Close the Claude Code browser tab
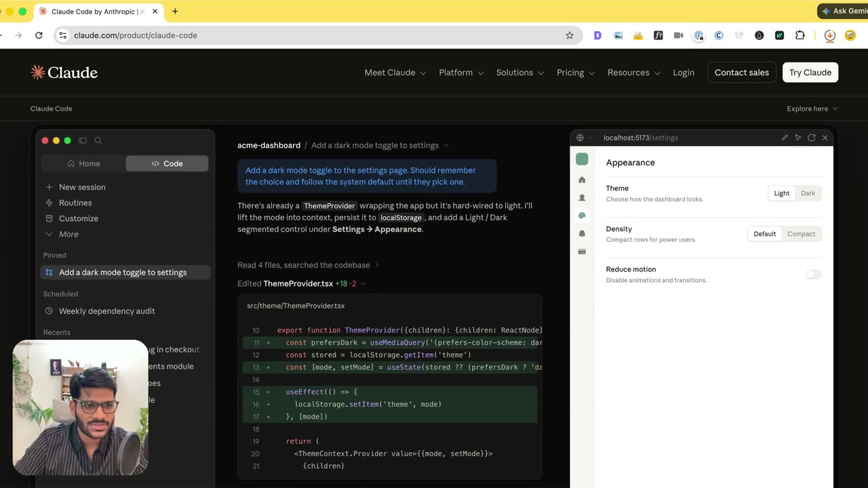 (155, 12)
